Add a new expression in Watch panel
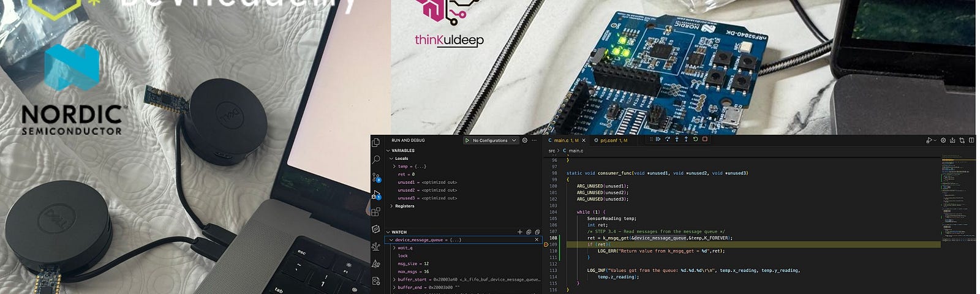This screenshot has width=980, height=294. [520, 232]
